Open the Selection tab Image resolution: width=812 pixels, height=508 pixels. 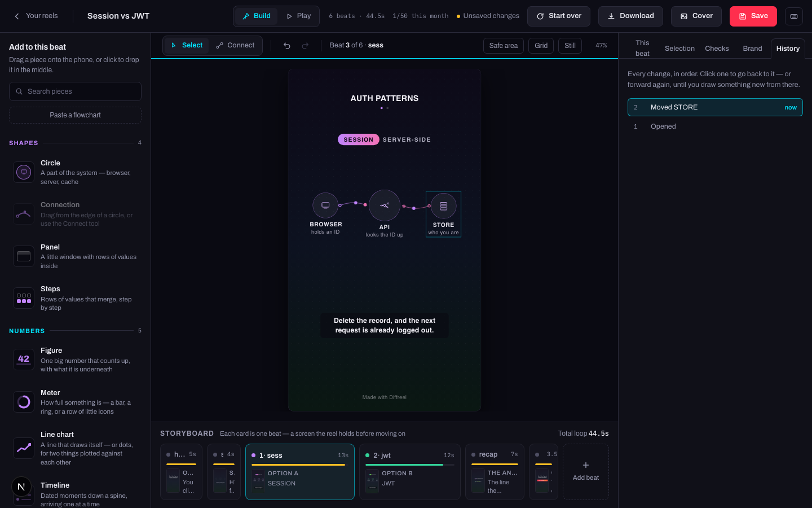click(x=679, y=49)
